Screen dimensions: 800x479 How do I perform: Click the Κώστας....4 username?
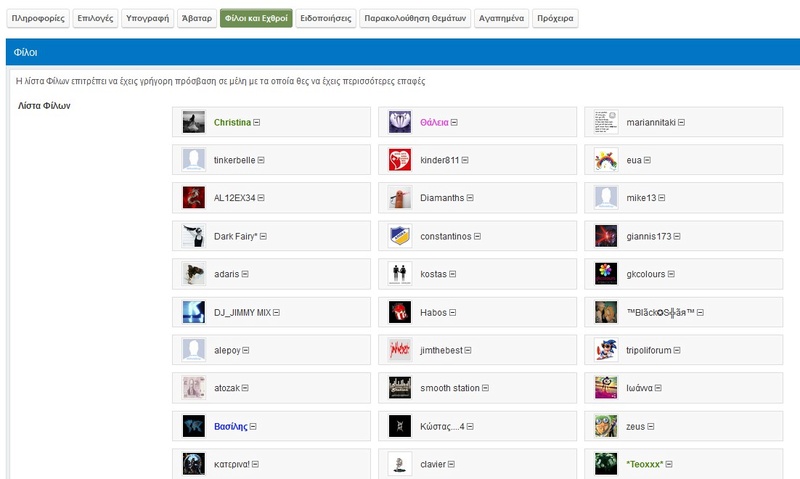[442, 426]
